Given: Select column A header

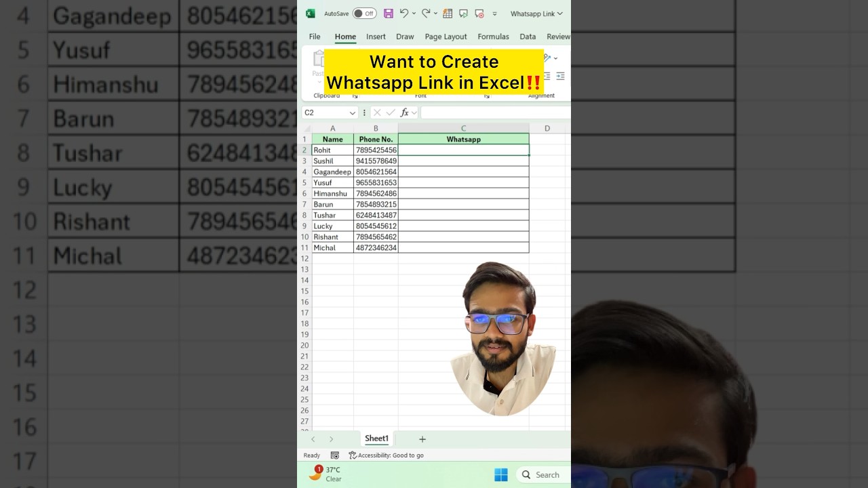Looking at the screenshot, I should (x=332, y=128).
